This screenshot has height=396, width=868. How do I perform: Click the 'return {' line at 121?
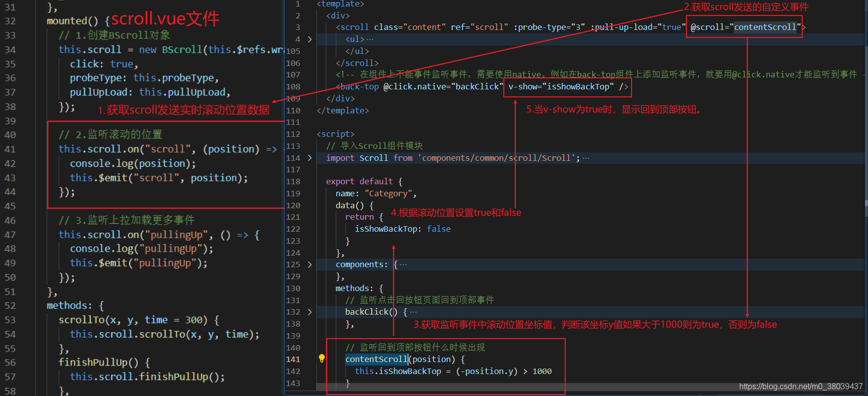tap(364, 217)
